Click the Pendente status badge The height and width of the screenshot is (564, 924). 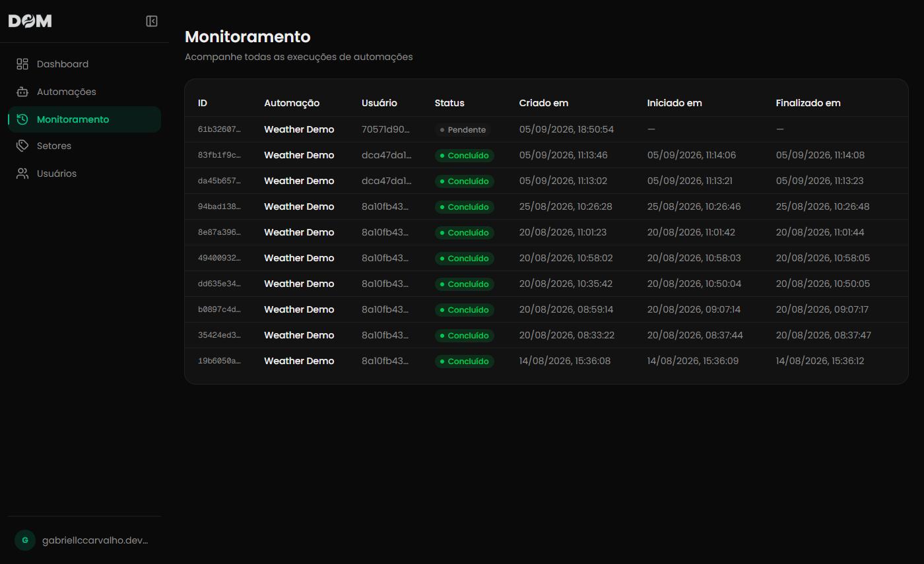(463, 129)
